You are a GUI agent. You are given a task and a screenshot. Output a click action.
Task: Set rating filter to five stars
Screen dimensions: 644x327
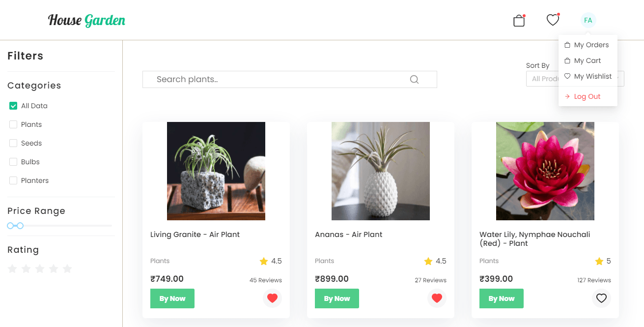coord(67,268)
